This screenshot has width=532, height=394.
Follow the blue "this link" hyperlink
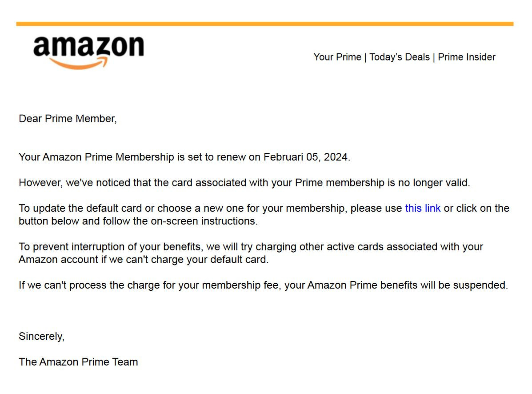[x=423, y=208]
